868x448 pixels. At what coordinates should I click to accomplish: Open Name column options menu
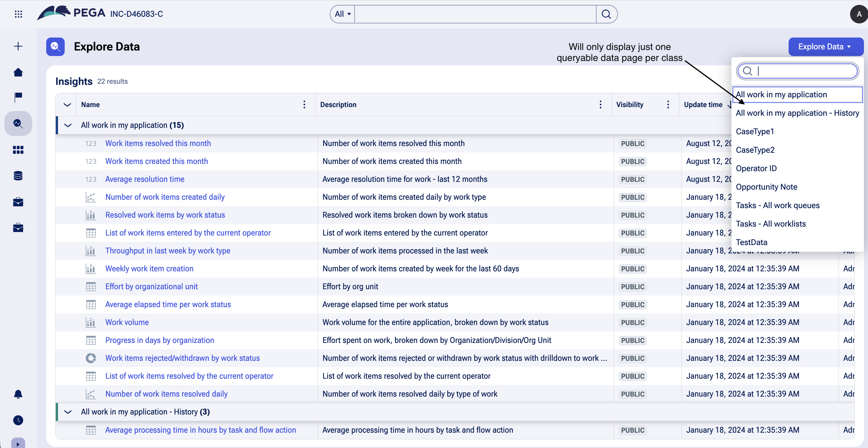(x=304, y=104)
